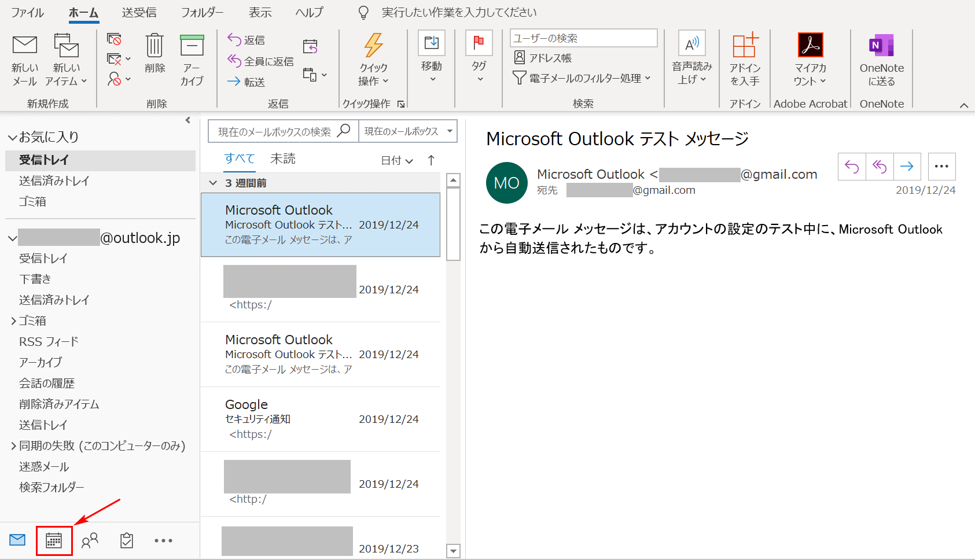
Task: Reply using 返信 in the ribbon
Action: [x=246, y=39]
